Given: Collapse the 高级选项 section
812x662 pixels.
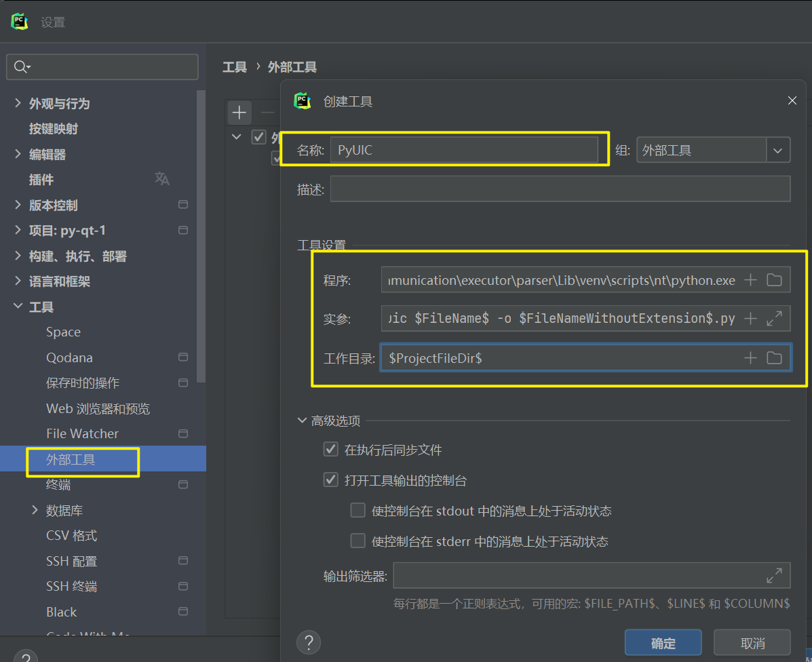Looking at the screenshot, I should click(x=303, y=421).
